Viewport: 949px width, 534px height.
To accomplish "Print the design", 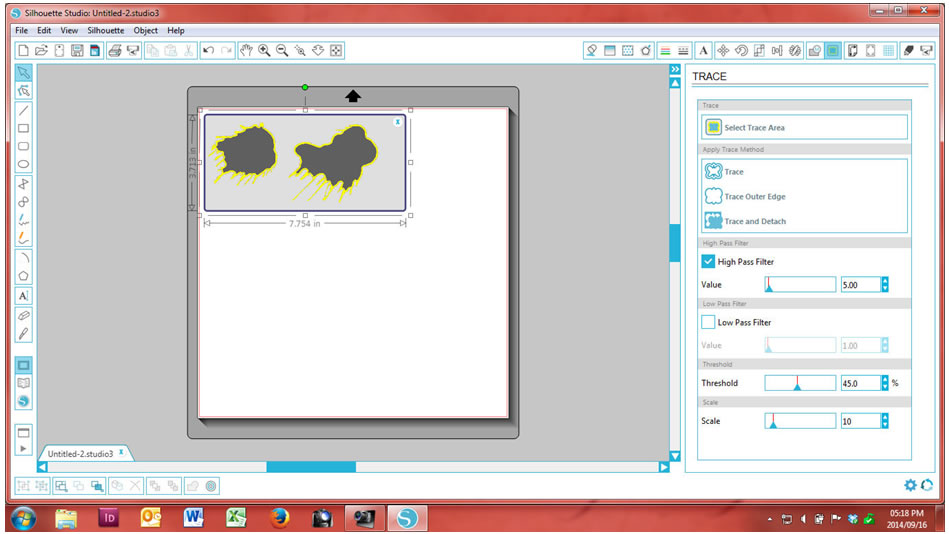I will (115, 50).
